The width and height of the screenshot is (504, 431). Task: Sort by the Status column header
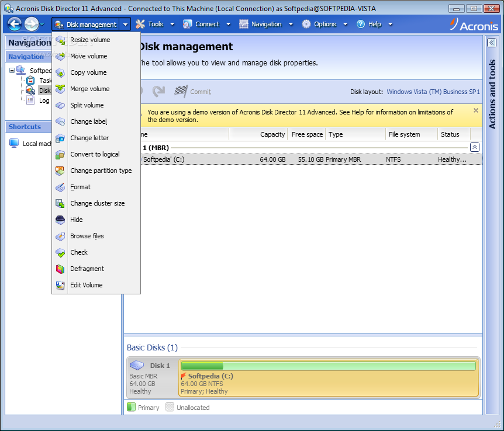point(454,134)
